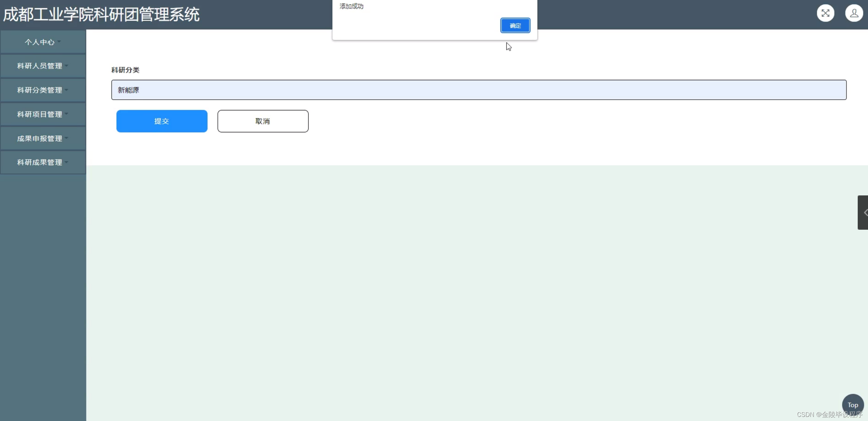The height and width of the screenshot is (421, 868).
Task: Click the 取消 button
Action: pyautogui.click(x=263, y=121)
